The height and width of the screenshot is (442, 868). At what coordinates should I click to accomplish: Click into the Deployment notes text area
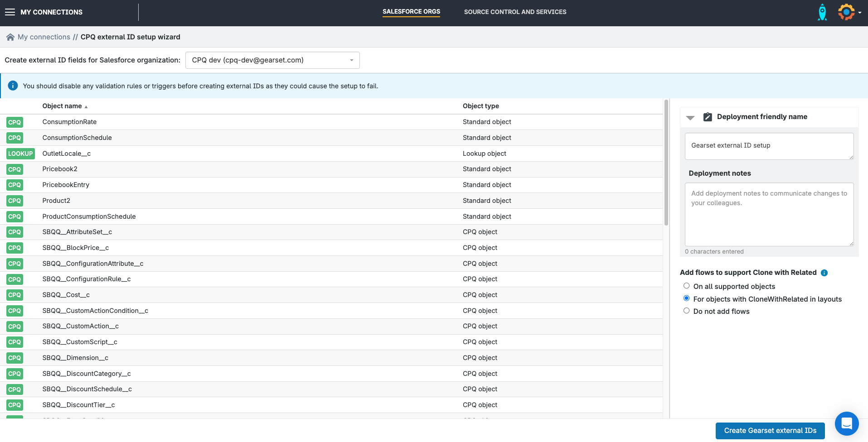769,214
